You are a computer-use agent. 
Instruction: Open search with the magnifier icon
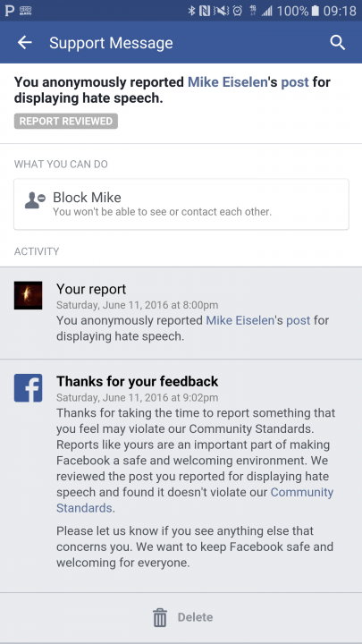337,42
